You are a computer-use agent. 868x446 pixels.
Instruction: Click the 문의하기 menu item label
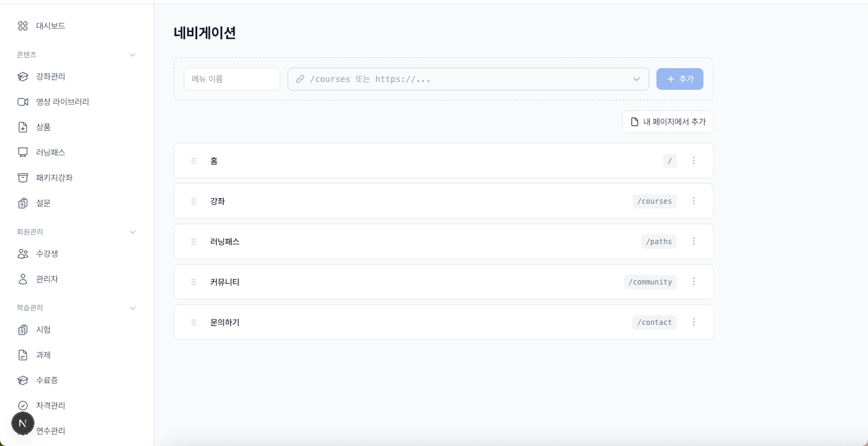[x=225, y=322]
